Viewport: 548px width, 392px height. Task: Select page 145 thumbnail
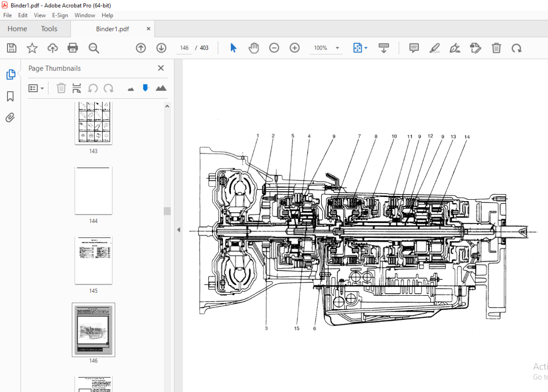pyautogui.click(x=93, y=261)
